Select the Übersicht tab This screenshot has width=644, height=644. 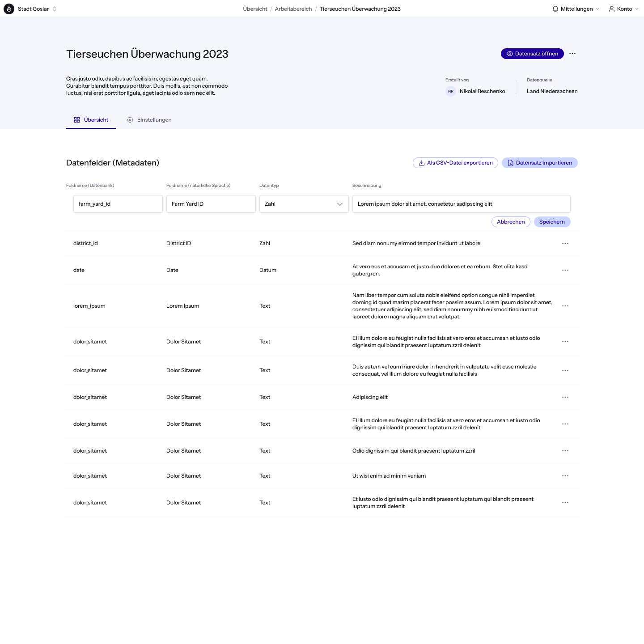pos(91,120)
